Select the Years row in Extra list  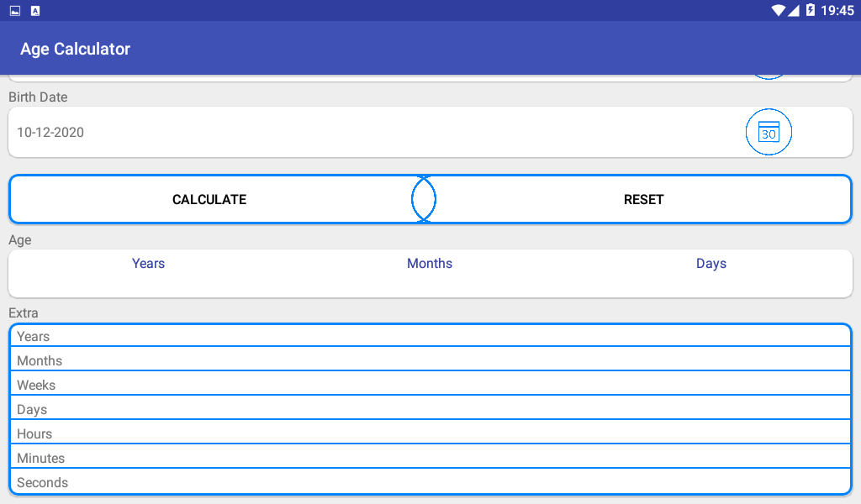[430, 336]
